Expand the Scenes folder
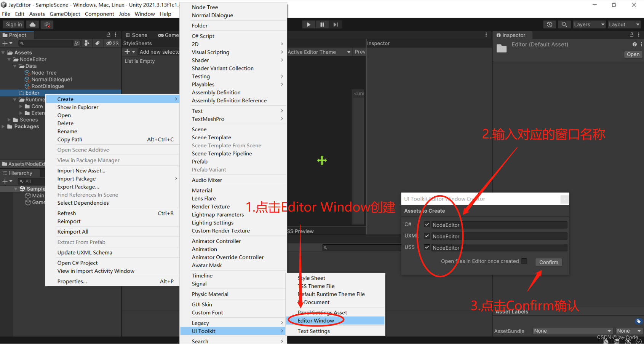The height and width of the screenshot is (344, 644). click(9, 120)
